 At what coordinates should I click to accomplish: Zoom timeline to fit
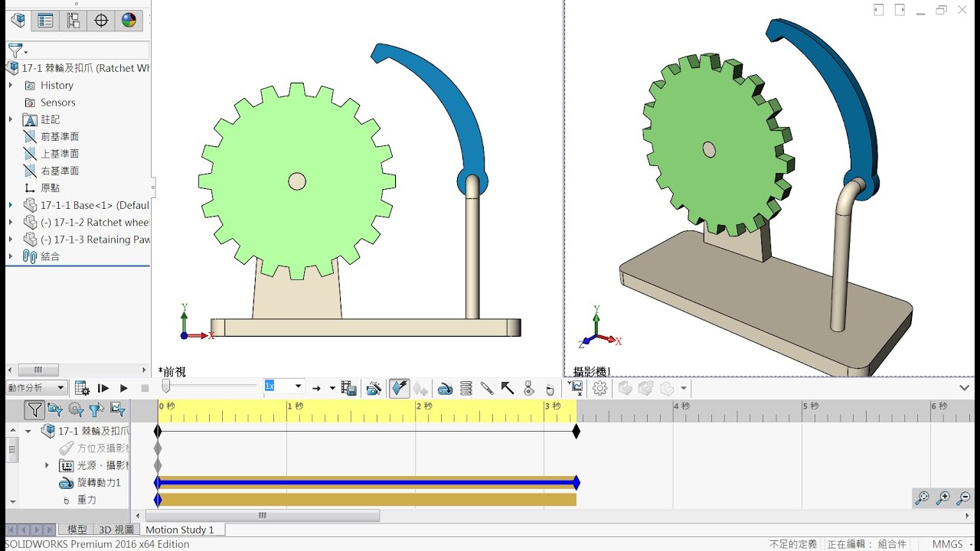(923, 498)
